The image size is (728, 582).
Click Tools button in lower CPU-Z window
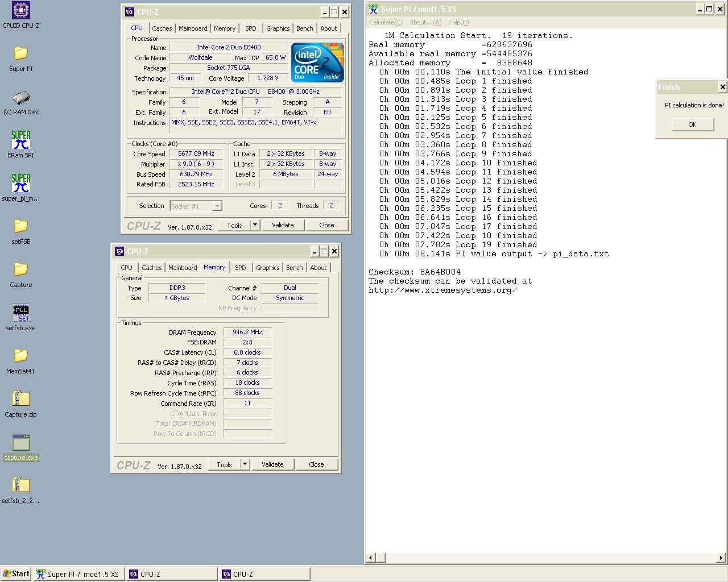pyautogui.click(x=225, y=465)
